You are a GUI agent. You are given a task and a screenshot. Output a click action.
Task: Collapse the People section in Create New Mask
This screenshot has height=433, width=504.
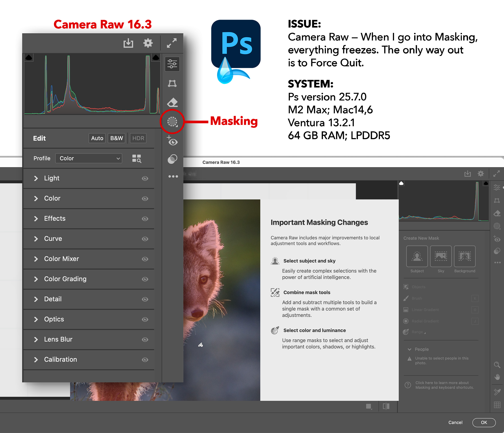(410, 349)
